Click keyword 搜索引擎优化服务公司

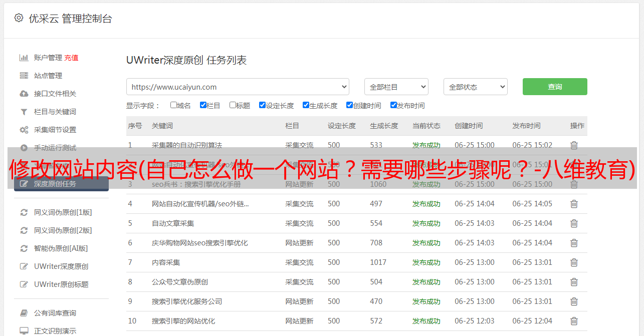click(x=187, y=301)
